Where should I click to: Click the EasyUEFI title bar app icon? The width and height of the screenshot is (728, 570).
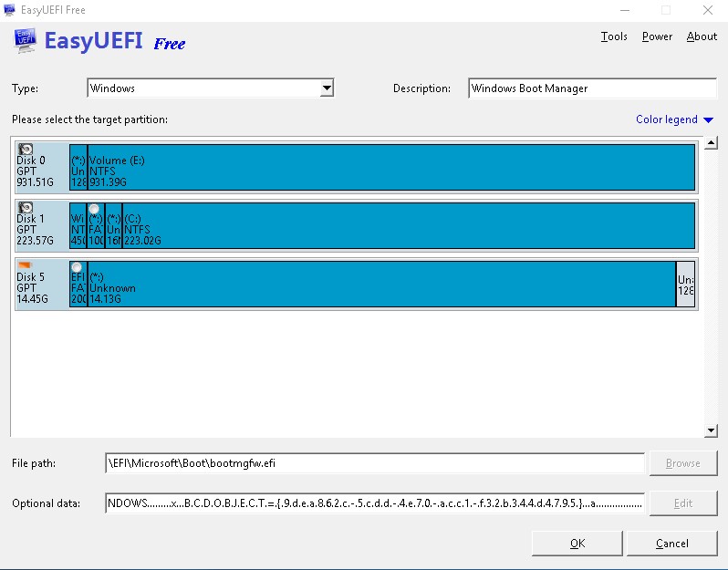(9, 10)
